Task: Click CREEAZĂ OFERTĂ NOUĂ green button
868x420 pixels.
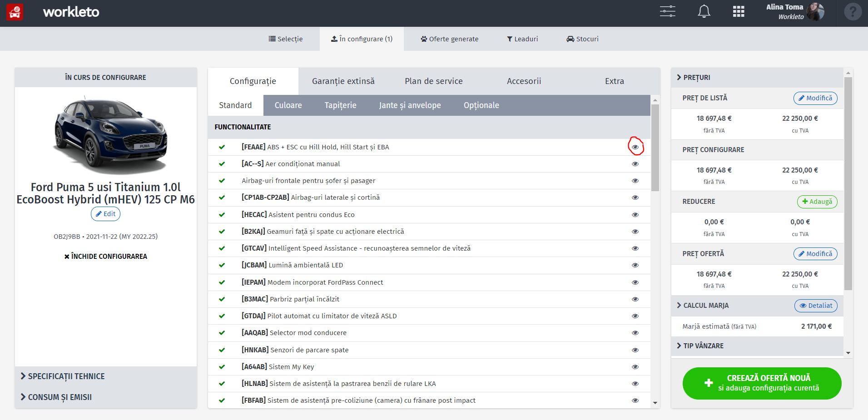Action: 762,383
